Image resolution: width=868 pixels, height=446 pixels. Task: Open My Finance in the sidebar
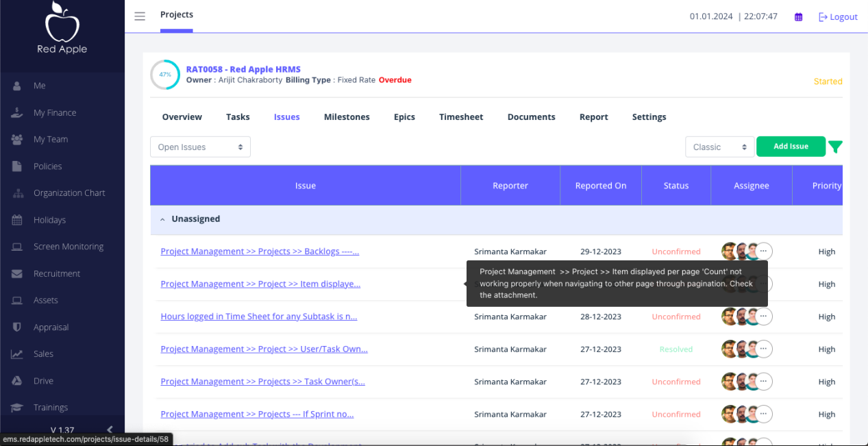coord(55,112)
